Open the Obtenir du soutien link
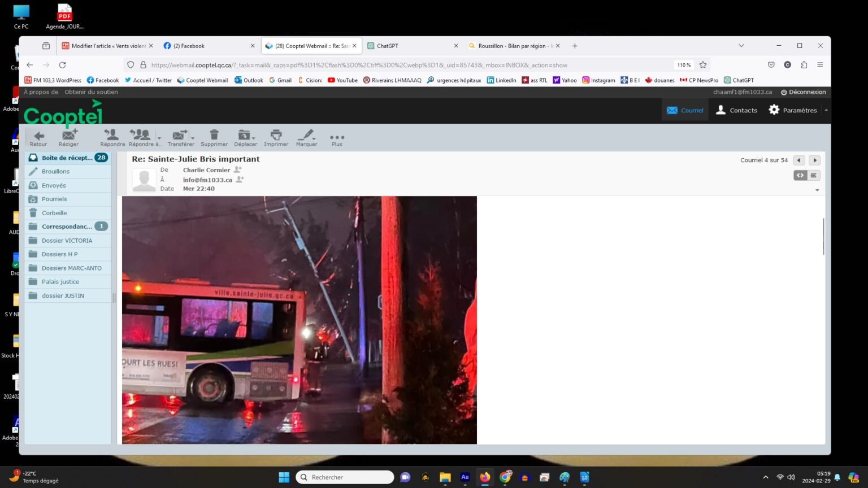This screenshot has width=868, height=488. [x=91, y=92]
